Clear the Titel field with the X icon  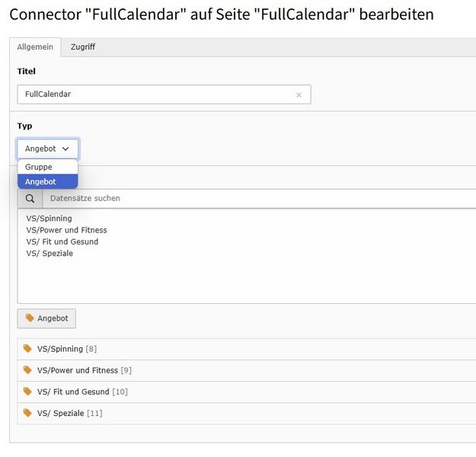pos(299,95)
